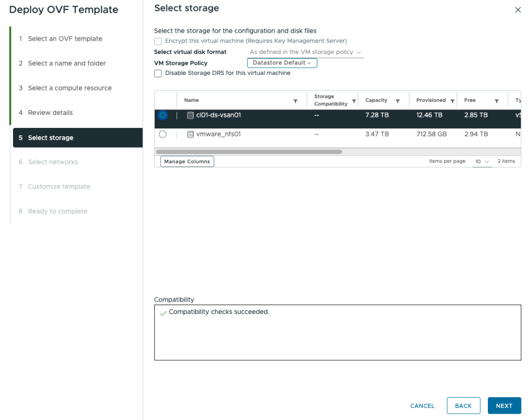This screenshot has width=532, height=420.
Task: Open the Items per page dropdown
Action: (482, 162)
